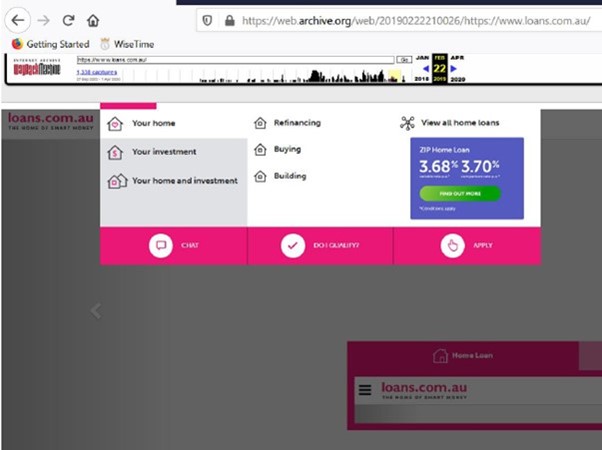Click the Wayback Machine Go button
The width and height of the screenshot is (602, 450).
pos(404,60)
